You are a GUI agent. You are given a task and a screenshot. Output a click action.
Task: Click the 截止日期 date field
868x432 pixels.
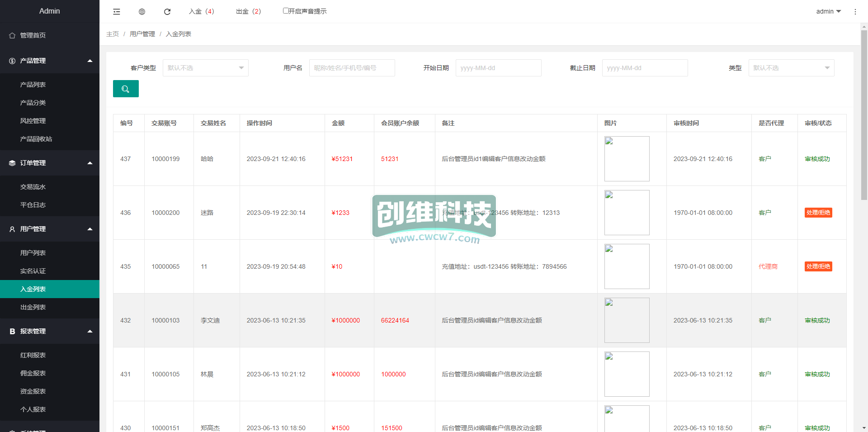tap(645, 68)
